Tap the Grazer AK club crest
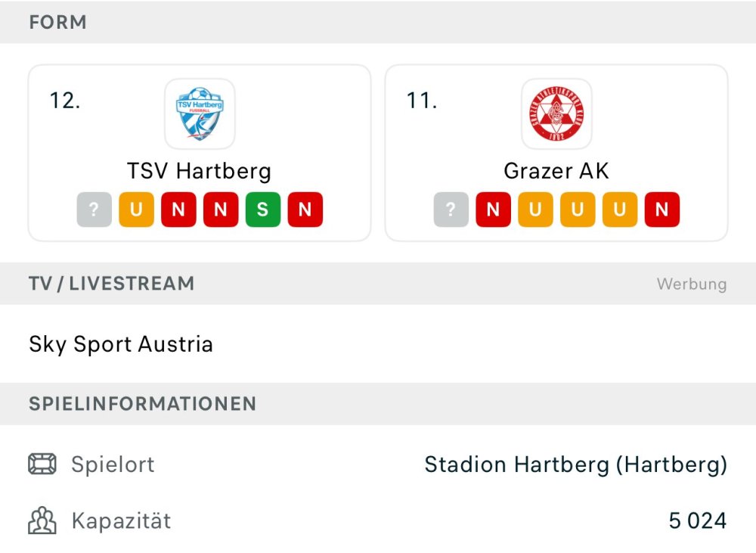 coord(556,113)
